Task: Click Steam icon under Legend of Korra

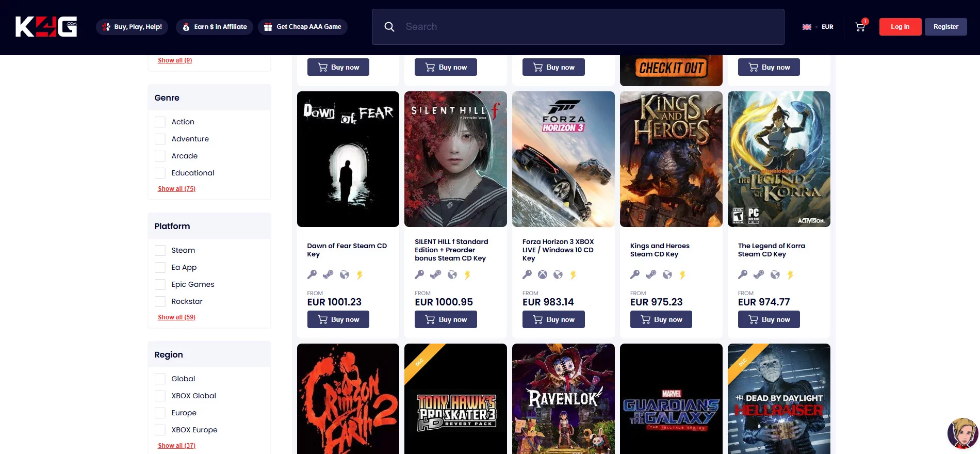Action: (759, 274)
